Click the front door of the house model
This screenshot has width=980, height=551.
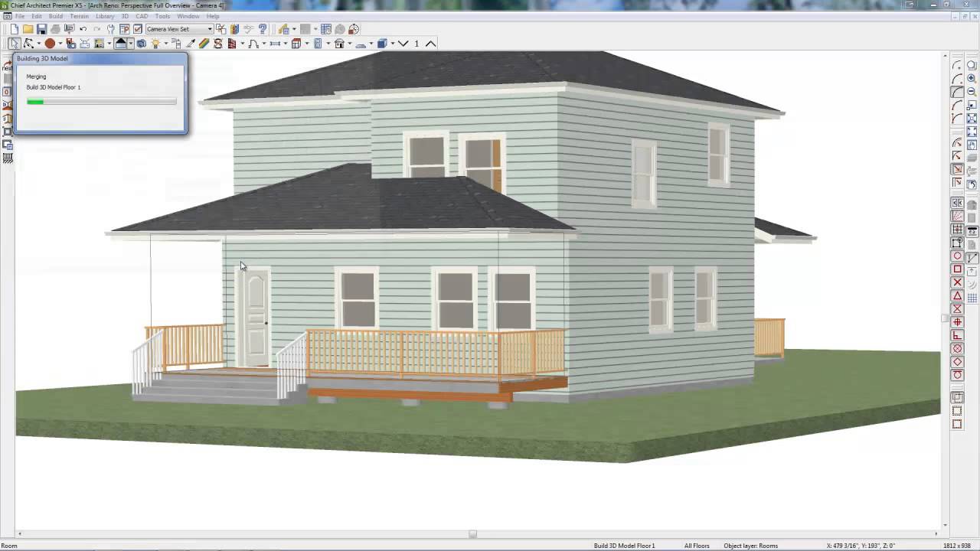255,318
